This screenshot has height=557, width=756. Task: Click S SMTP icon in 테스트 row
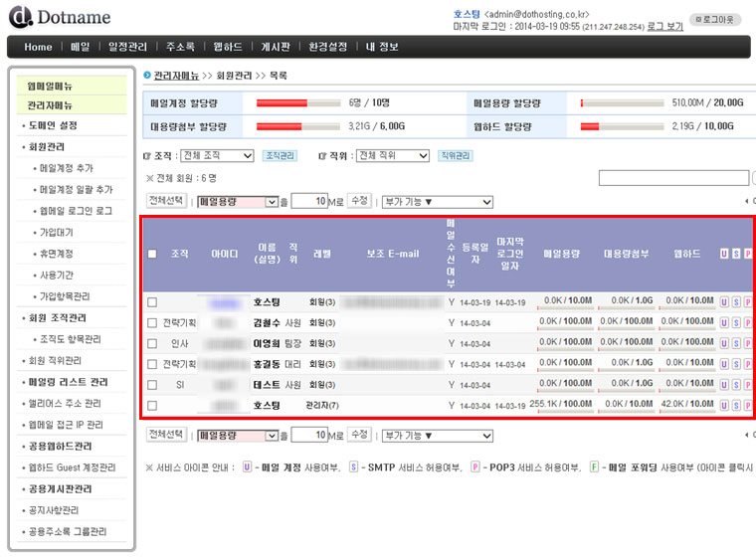[736, 385]
